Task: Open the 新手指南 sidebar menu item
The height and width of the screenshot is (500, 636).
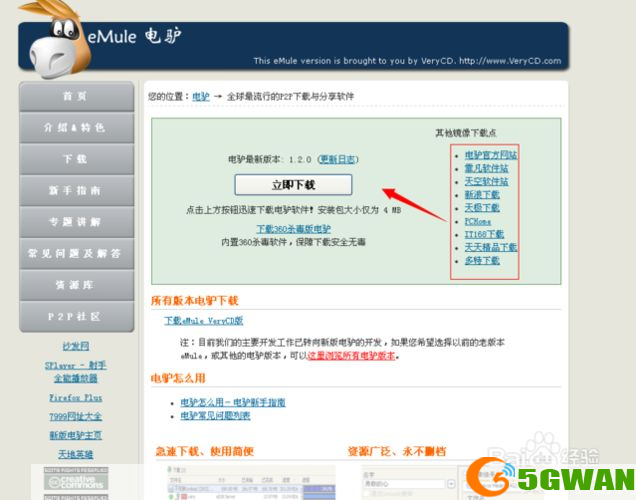Action: pos(76,191)
